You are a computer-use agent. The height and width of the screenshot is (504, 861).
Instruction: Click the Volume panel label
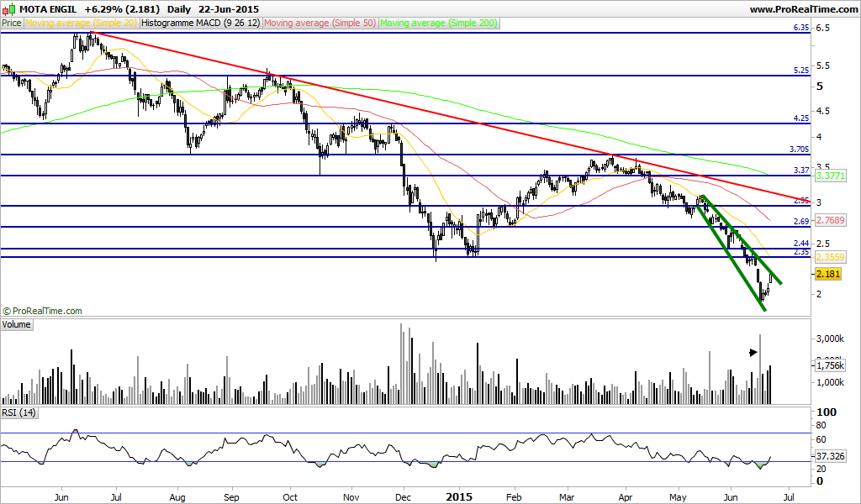17,325
